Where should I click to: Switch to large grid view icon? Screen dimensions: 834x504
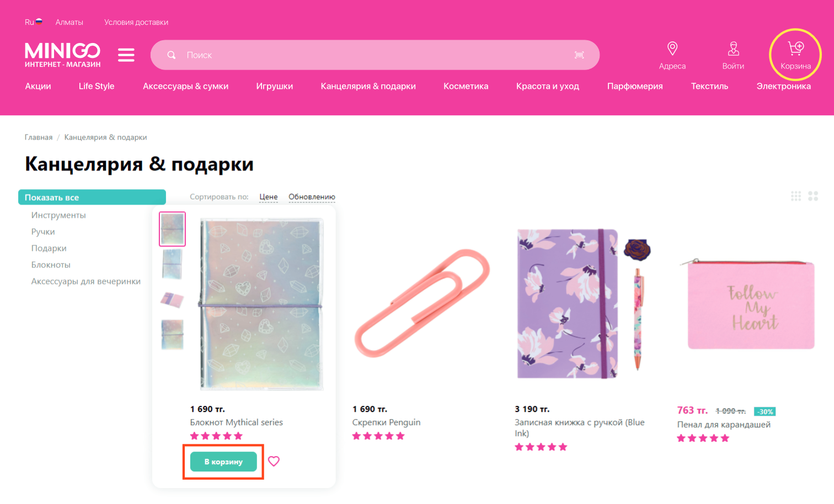[x=813, y=196]
